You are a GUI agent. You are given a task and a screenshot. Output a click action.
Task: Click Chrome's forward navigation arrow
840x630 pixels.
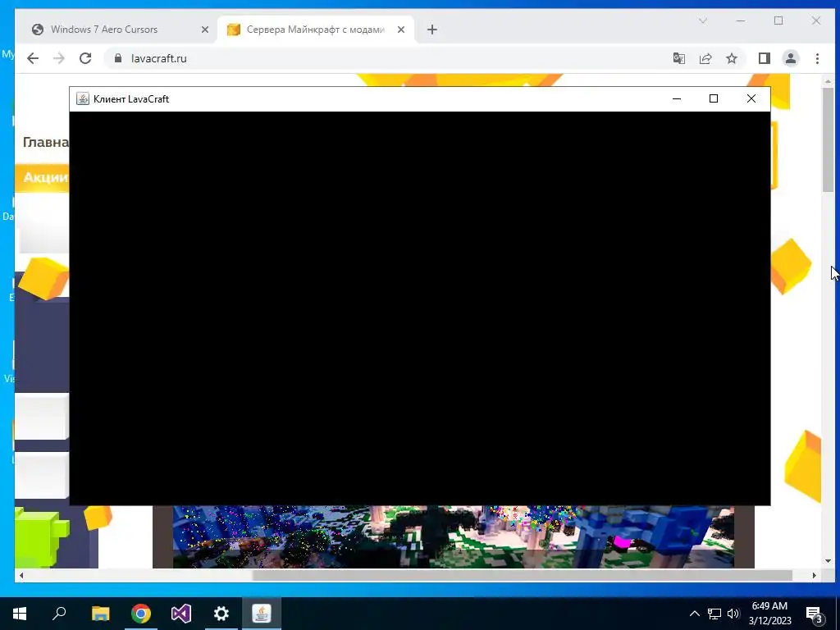point(59,58)
